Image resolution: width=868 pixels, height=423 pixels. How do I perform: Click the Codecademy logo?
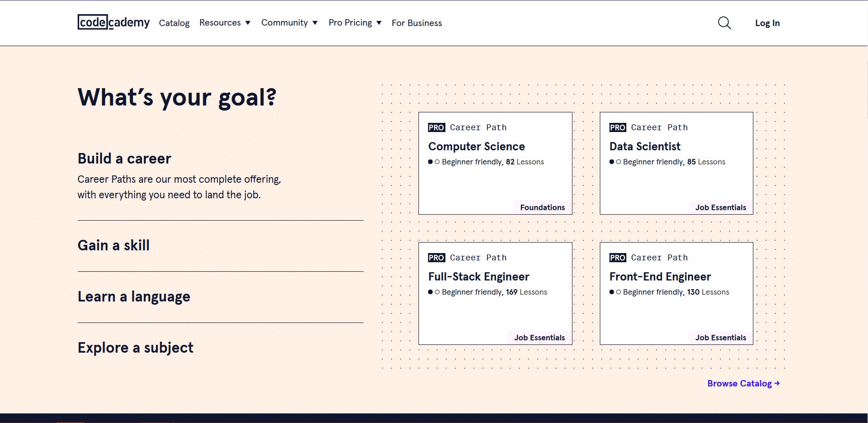pos(114,22)
